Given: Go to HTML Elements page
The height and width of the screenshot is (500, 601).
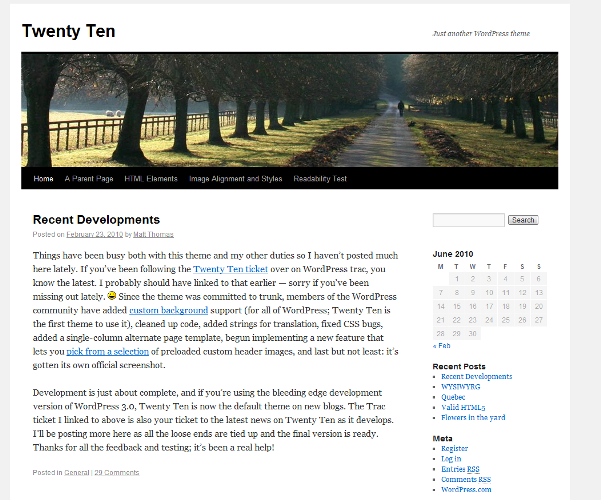Looking at the screenshot, I should click(151, 179).
